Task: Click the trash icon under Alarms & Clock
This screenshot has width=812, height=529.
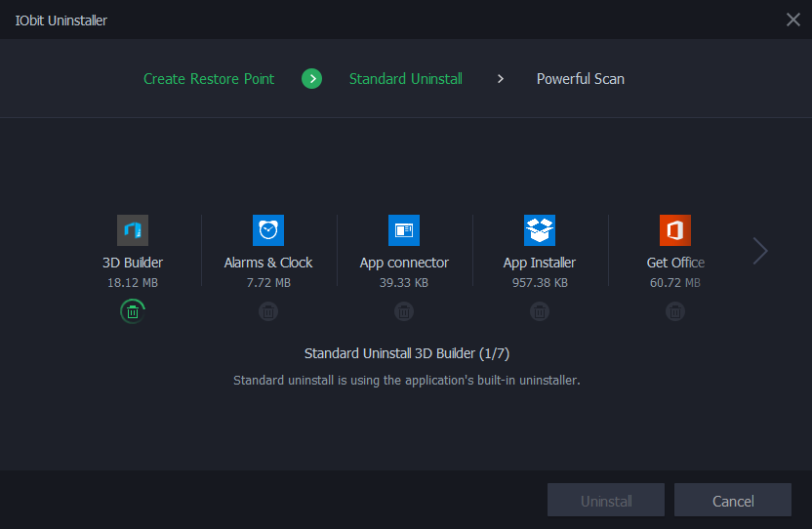Action: click(268, 311)
